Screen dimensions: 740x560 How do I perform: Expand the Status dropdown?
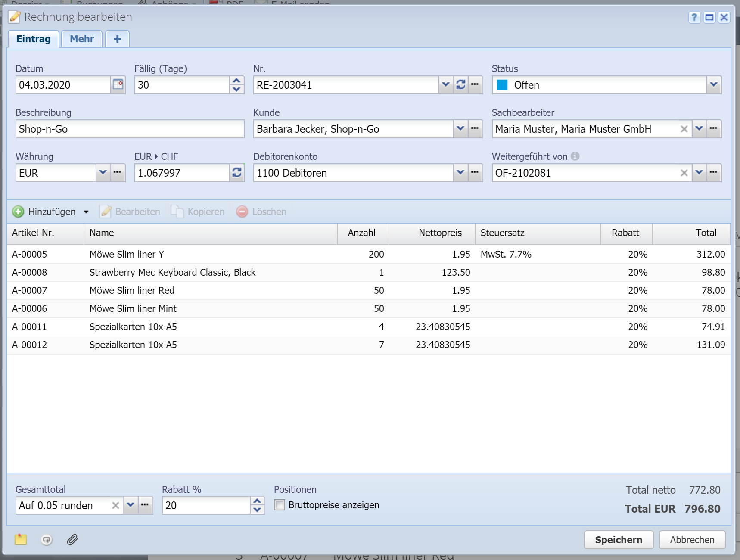(x=713, y=85)
